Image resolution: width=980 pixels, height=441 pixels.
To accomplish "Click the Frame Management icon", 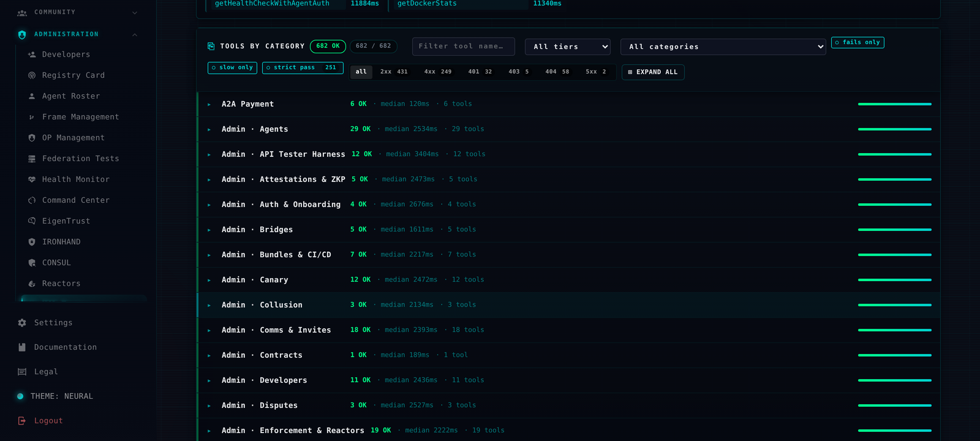I will click(x=32, y=117).
